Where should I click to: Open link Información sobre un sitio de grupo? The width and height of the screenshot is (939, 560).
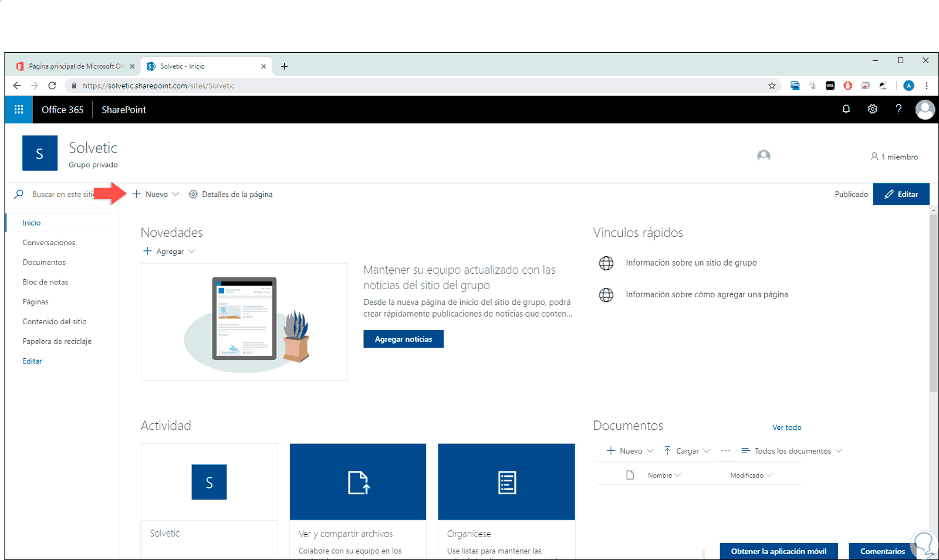coord(691,263)
